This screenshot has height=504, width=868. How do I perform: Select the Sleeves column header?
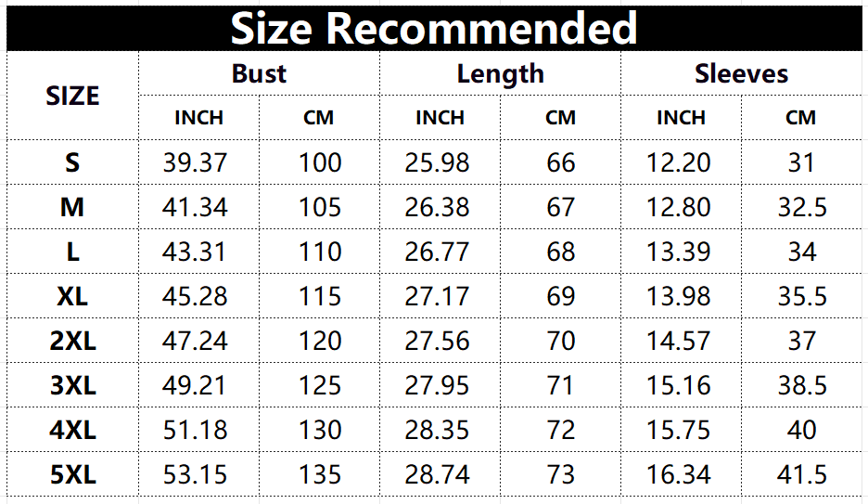(x=741, y=74)
